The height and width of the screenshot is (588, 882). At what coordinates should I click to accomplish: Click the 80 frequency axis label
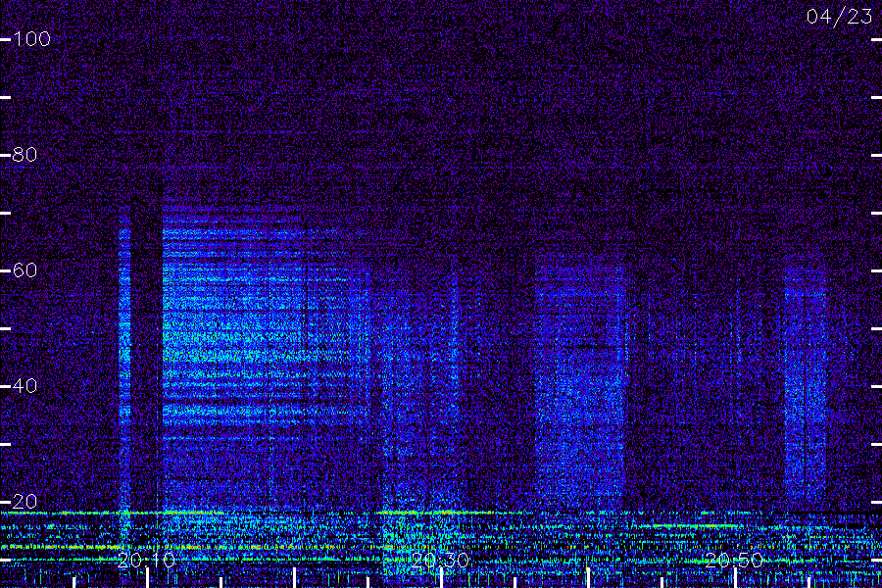click(x=25, y=154)
